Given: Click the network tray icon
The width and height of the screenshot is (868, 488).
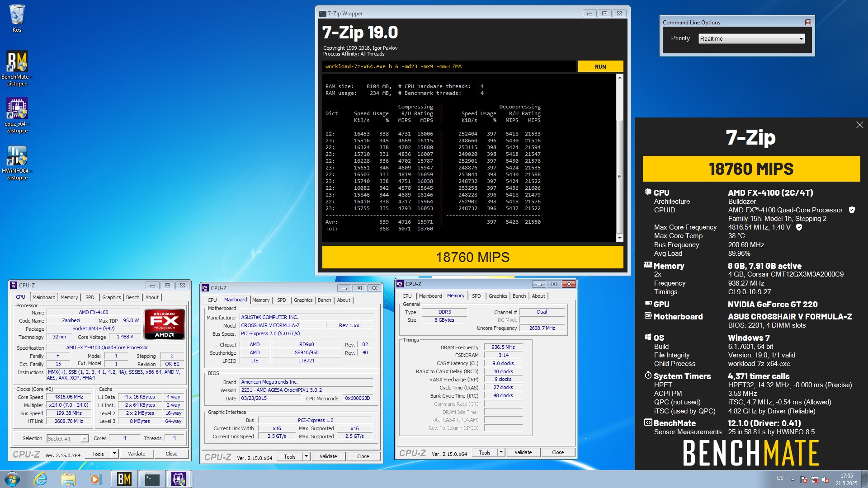Looking at the screenshot, I should point(815,479).
